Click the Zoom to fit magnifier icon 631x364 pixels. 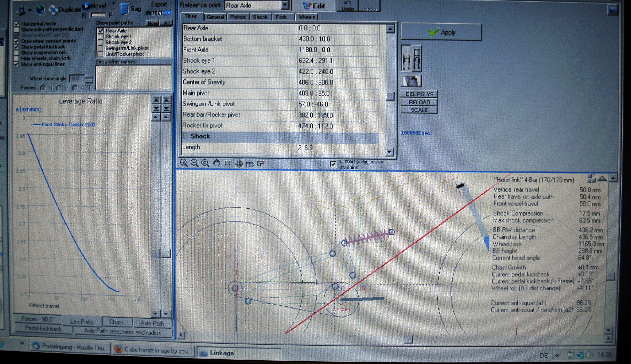[x=205, y=163]
